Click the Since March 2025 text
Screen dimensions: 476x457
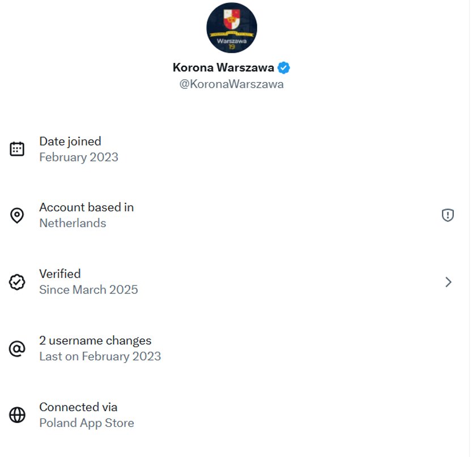point(88,289)
